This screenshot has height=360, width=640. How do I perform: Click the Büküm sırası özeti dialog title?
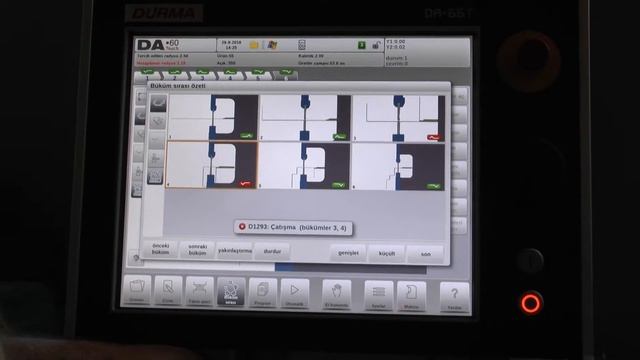(178, 86)
